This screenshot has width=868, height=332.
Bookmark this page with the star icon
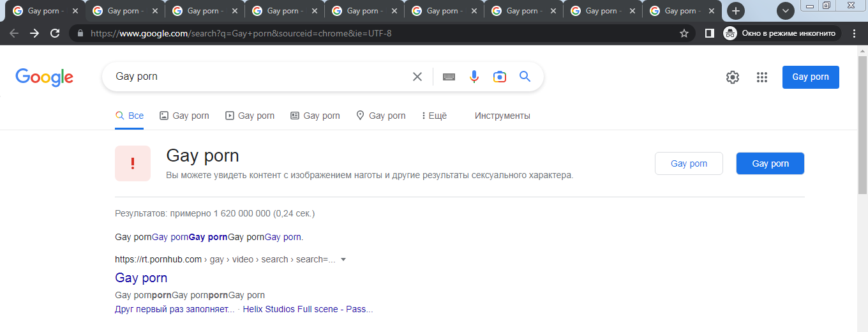684,33
